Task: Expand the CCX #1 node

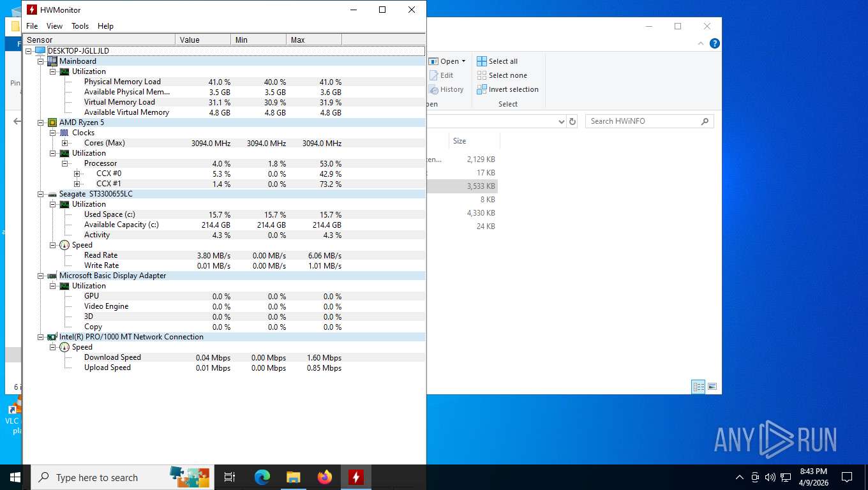Action: (x=77, y=184)
